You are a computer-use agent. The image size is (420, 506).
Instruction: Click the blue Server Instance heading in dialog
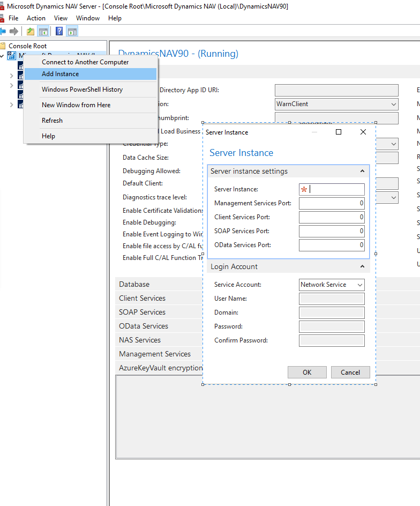click(x=241, y=153)
